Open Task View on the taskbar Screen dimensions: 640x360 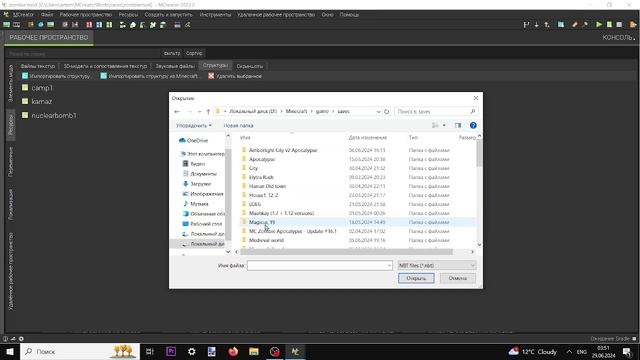click(150, 351)
